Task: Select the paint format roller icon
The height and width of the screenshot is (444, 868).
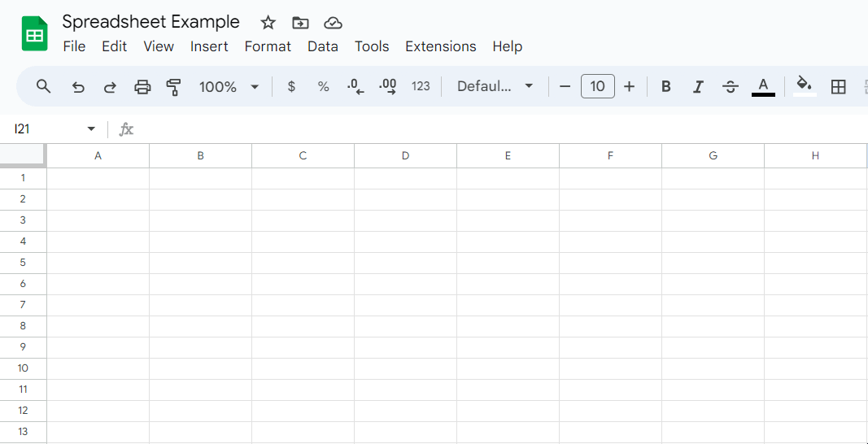Action: [x=174, y=87]
